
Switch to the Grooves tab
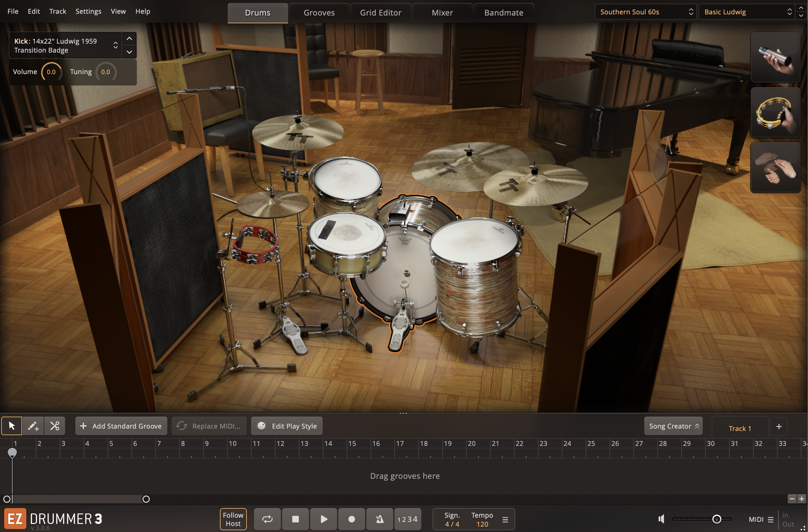(319, 13)
